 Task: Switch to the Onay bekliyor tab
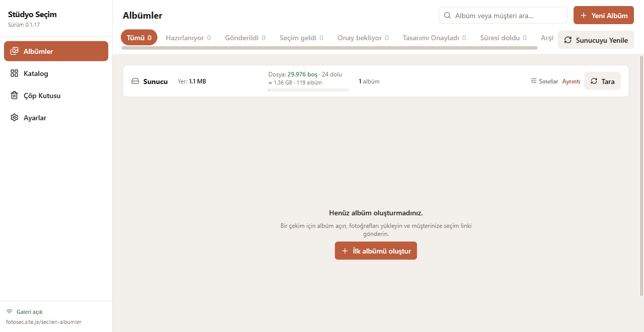pyautogui.click(x=363, y=38)
